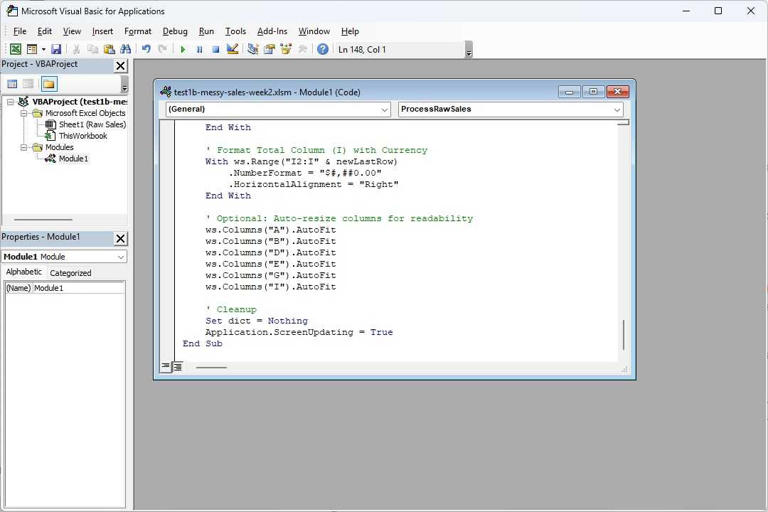
Task: Open the Edit menu
Action: 45,31
